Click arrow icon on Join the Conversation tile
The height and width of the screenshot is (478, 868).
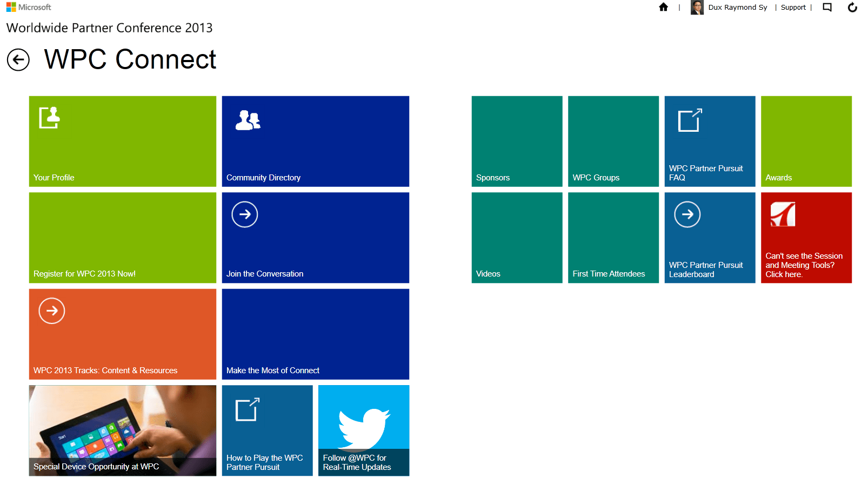245,214
